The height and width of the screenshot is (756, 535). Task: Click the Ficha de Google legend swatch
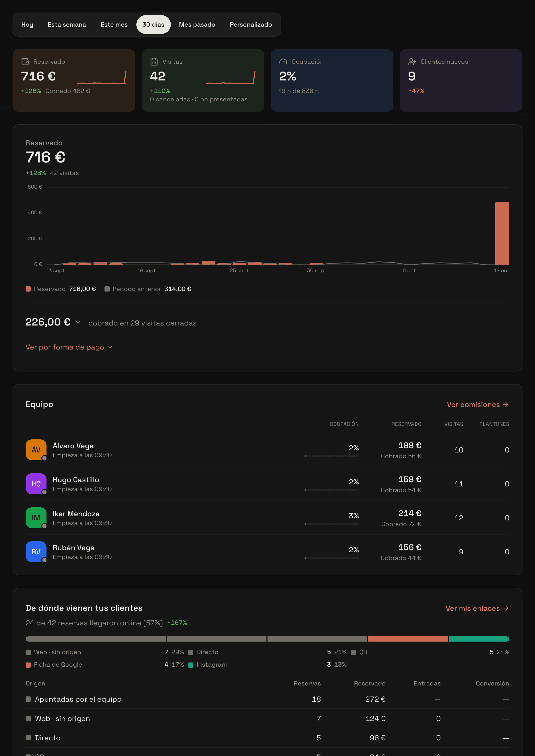tap(28, 665)
